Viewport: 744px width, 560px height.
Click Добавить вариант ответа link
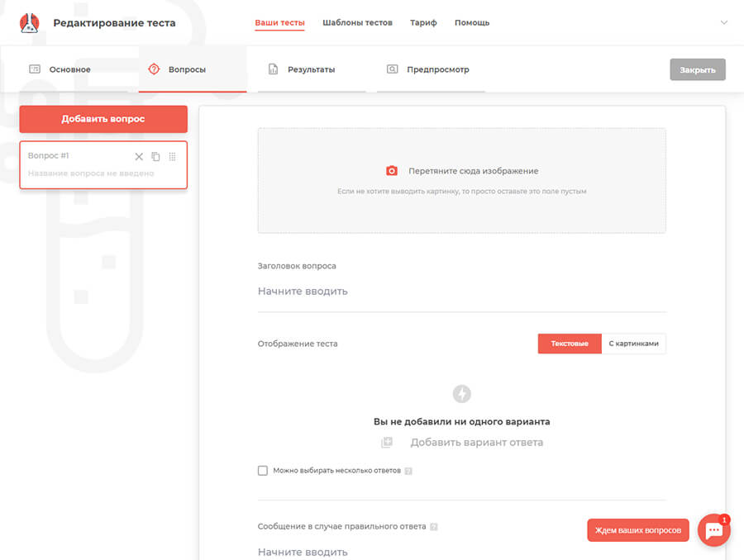click(476, 443)
